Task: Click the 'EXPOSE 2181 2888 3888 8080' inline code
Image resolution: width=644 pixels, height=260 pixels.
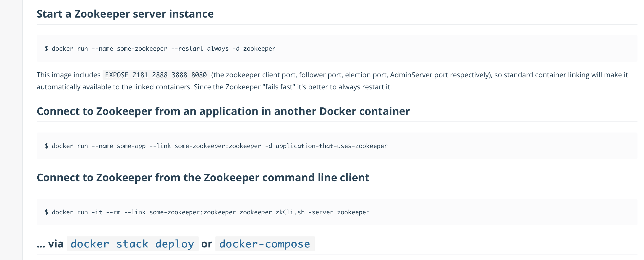Action: [156, 75]
